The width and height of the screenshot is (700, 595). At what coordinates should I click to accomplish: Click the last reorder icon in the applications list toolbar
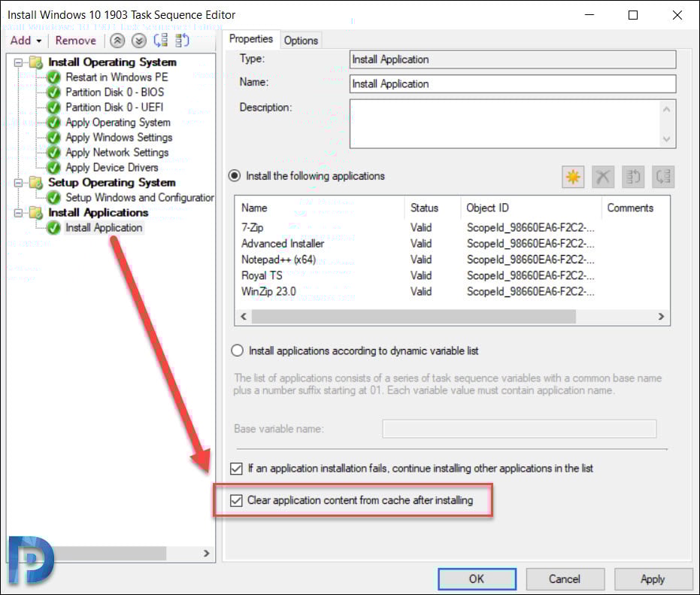(663, 177)
